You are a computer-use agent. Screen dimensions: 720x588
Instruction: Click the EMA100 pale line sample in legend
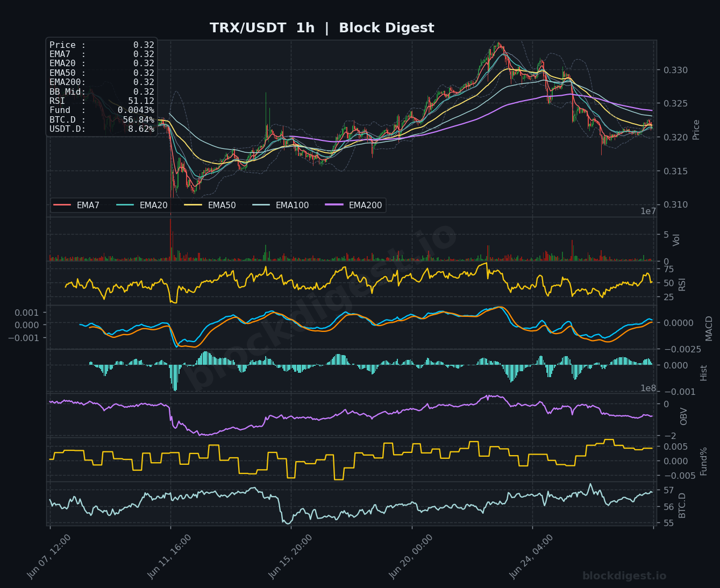(261, 205)
